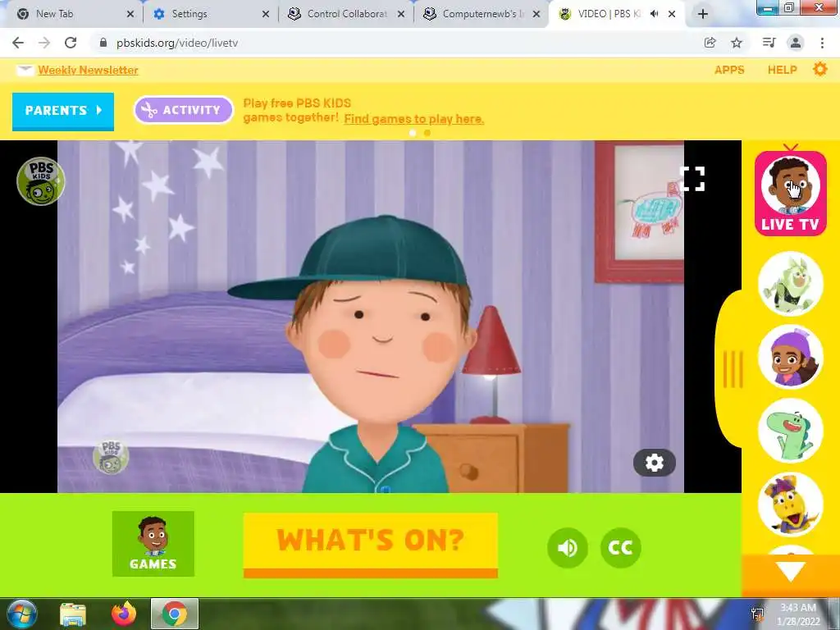Grab the shows drawer handle
This screenshot has width=840, height=630.
(733, 369)
